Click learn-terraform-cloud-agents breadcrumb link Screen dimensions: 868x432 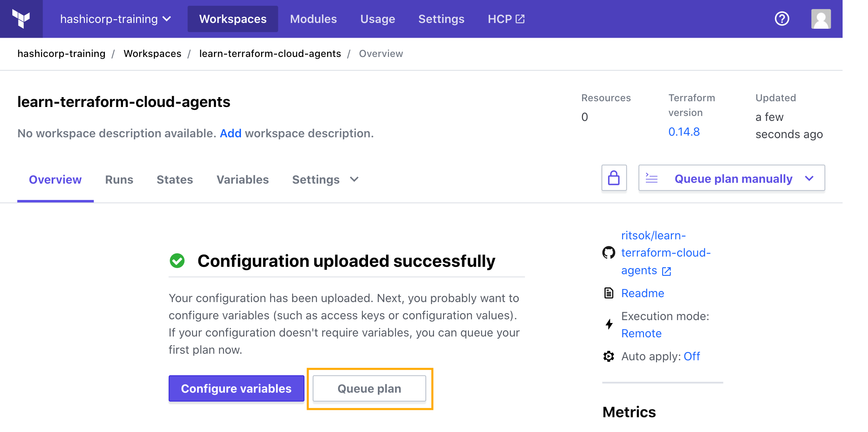(270, 54)
